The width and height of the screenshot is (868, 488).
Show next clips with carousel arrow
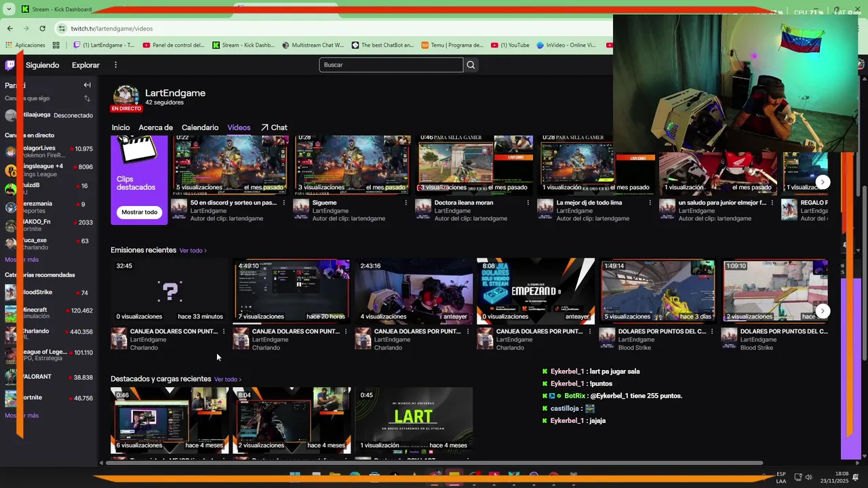[822, 182]
